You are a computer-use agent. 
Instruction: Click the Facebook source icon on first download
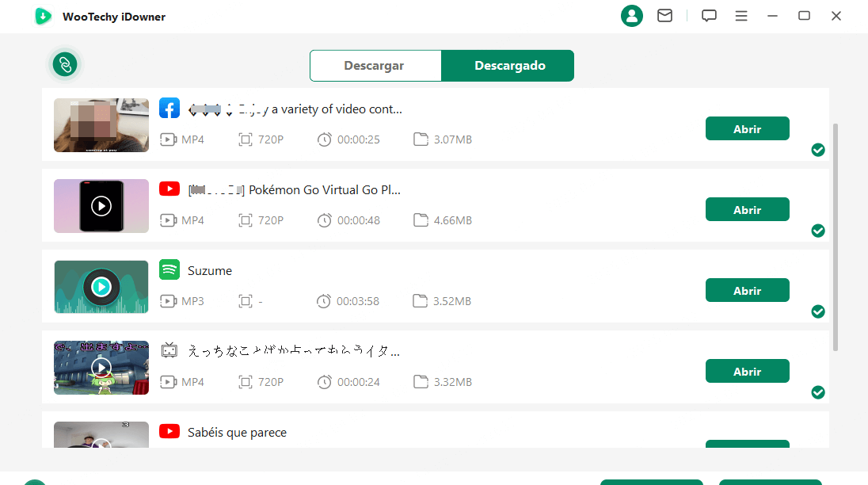click(x=169, y=108)
